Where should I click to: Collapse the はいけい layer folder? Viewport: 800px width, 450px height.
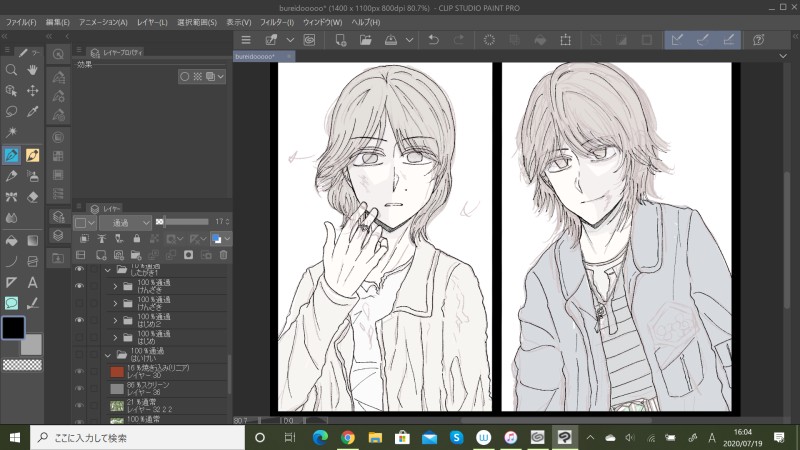coord(107,355)
